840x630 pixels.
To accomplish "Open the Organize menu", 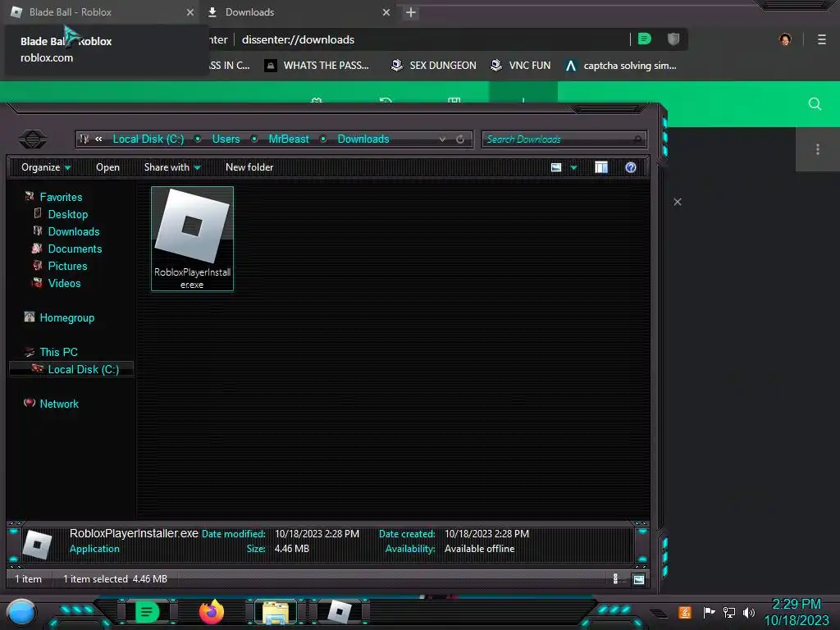I will tap(46, 167).
